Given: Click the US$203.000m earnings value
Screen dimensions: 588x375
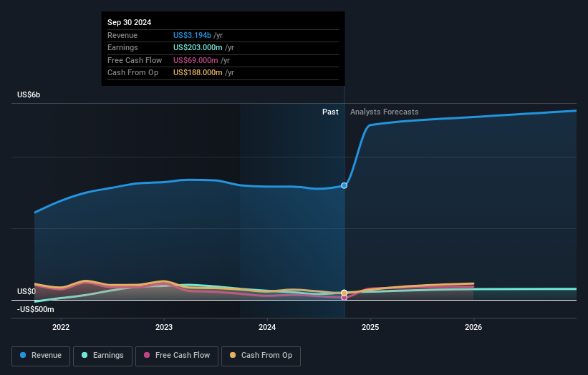Looking at the screenshot, I should 198,47.
